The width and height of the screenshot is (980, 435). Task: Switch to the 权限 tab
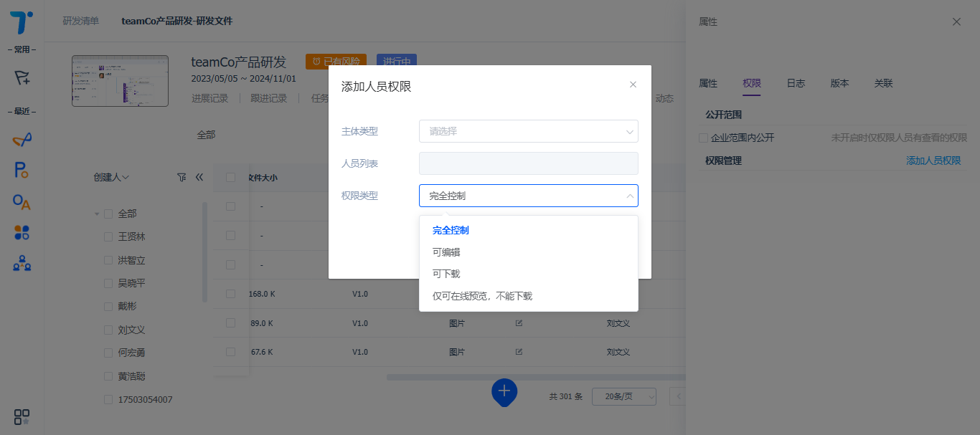click(752, 83)
